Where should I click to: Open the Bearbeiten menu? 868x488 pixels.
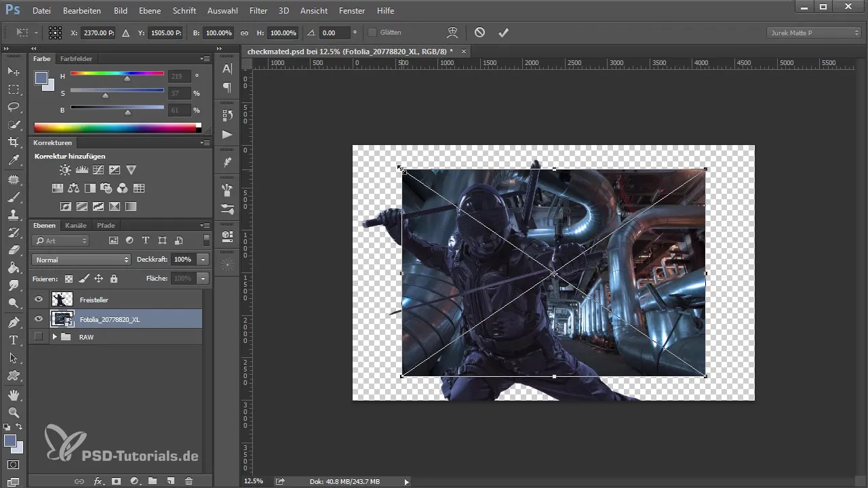(x=81, y=11)
